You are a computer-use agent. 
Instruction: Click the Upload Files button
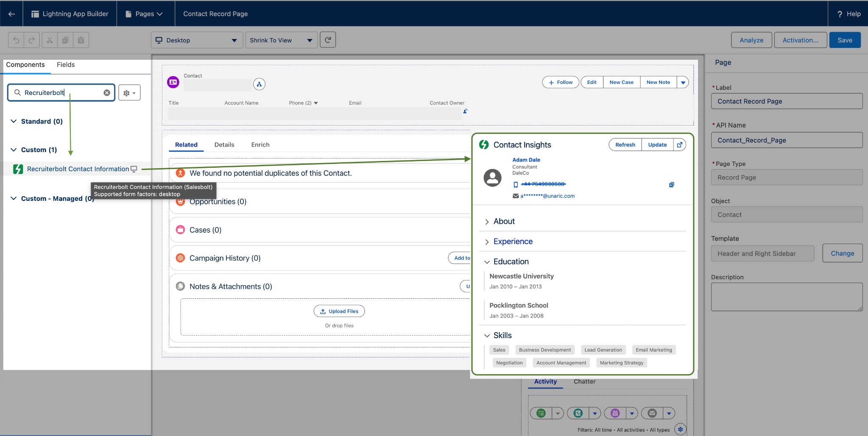[339, 311]
